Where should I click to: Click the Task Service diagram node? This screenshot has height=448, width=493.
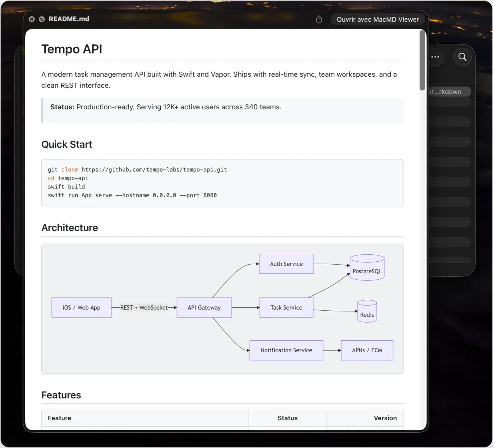pos(286,307)
